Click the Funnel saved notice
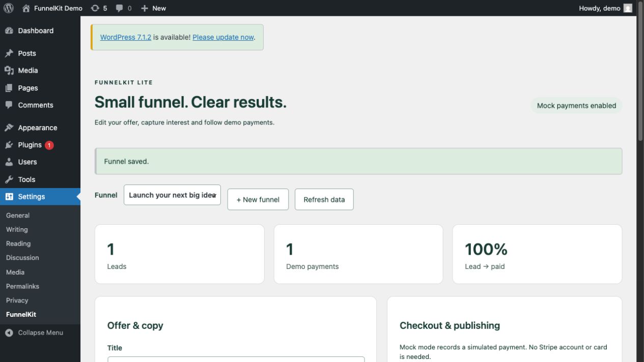Viewport: 644px width, 362px height. pyautogui.click(x=358, y=161)
